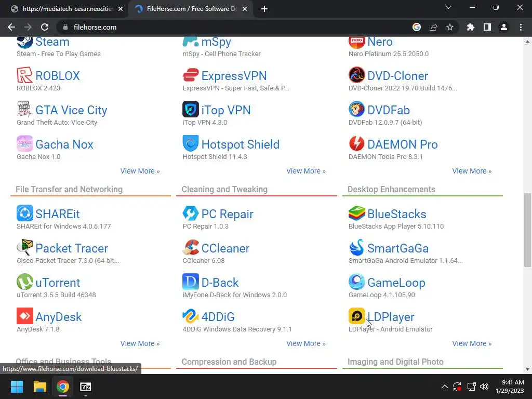The height and width of the screenshot is (399, 532).
Task: Open the D-Back icon
Action: point(191,282)
